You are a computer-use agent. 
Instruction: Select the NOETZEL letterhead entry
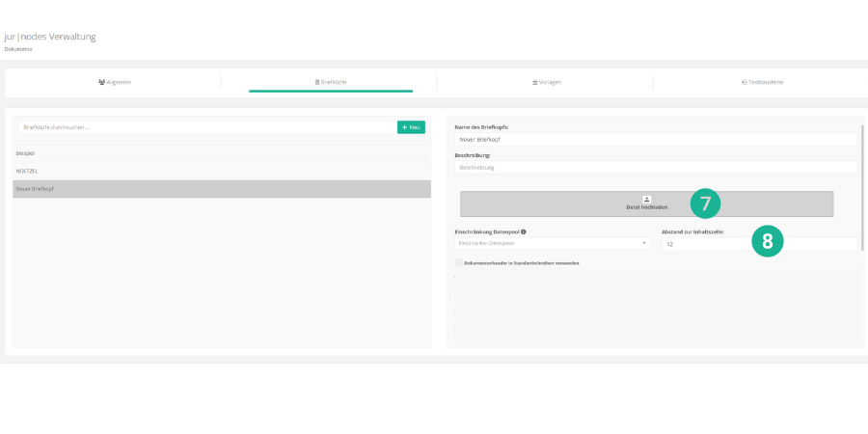pos(221,171)
